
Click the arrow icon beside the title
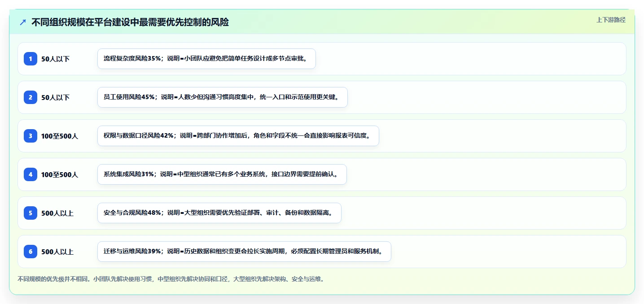tap(23, 22)
